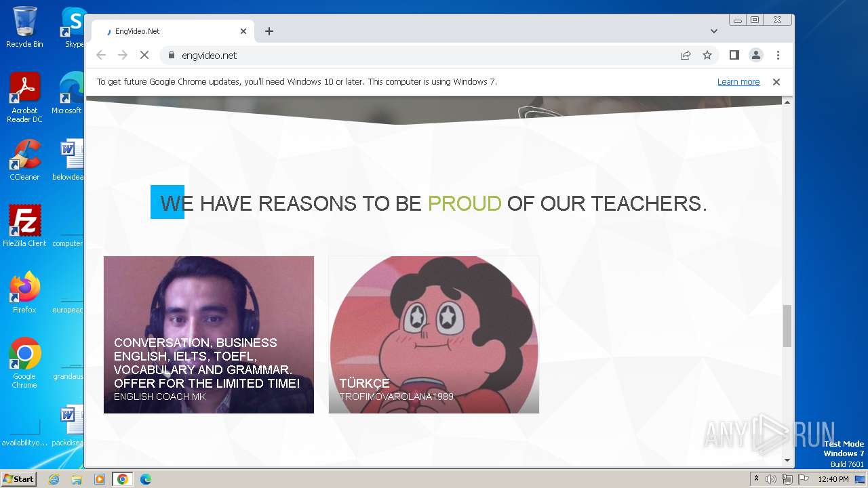Open volume control in system tray
The height and width of the screenshot is (488, 868).
click(771, 479)
